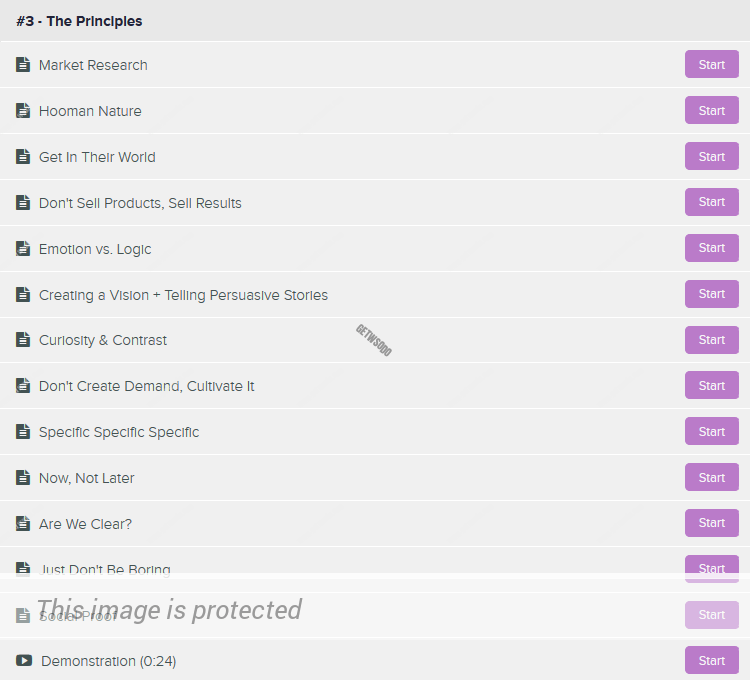Open the Are We Clear? lesson title
Image resolution: width=750 pixels, height=680 pixels.
point(85,524)
